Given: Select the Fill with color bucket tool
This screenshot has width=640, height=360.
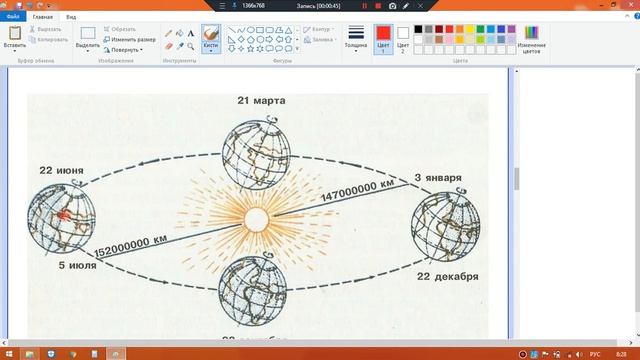Looking at the screenshot, I should click(180, 33).
